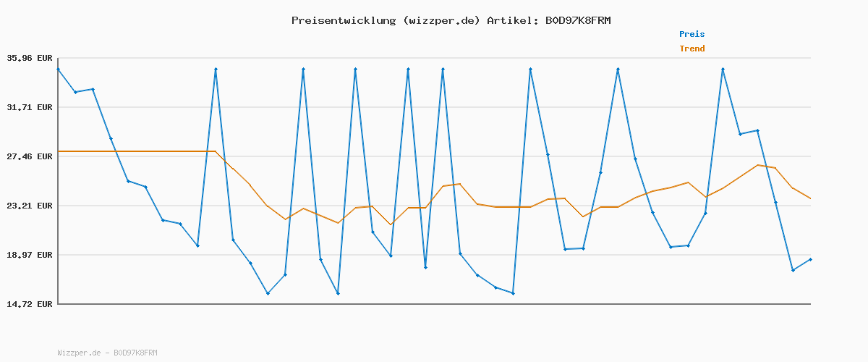
Task: Click the third blue Preis data point
Action: (x=93, y=89)
